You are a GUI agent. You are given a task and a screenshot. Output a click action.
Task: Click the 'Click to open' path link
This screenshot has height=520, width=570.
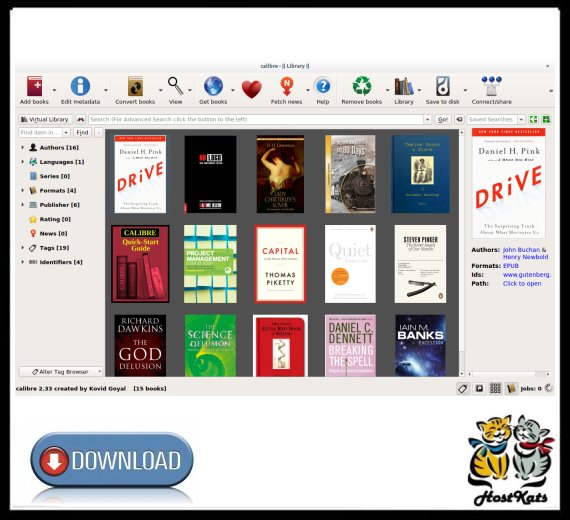point(522,284)
